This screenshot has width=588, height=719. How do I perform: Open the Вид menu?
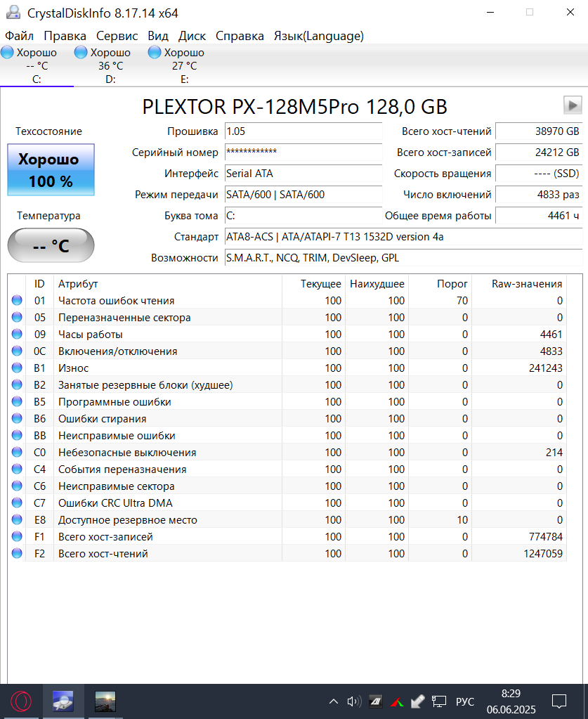(x=158, y=36)
